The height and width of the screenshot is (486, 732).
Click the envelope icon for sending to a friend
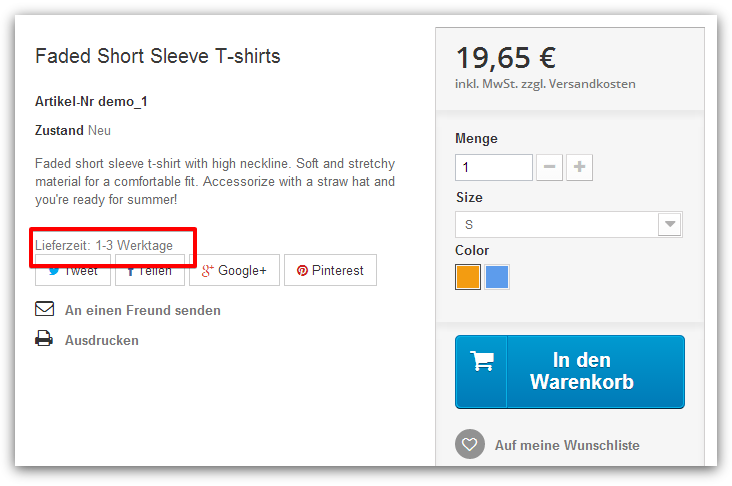click(44, 309)
